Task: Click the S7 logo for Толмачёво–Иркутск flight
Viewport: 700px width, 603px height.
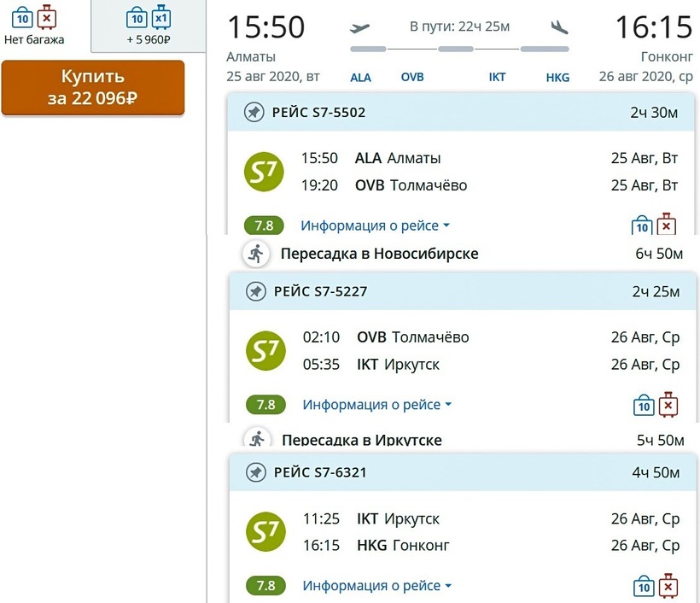Action: [x=265, y=351]
